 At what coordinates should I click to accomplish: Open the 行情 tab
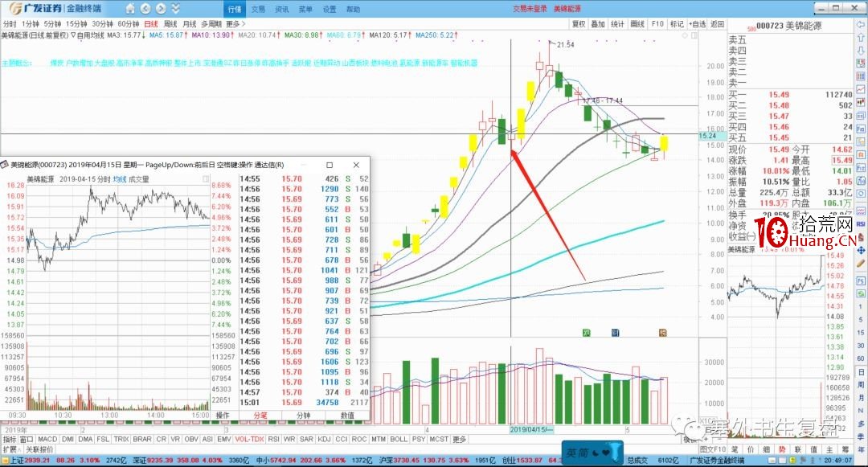point(235,9)
